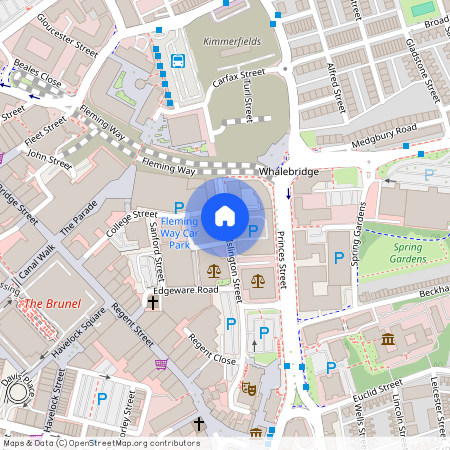Viewport: 450px width, 450px height.
Task: Select the bus station icon near Kimmerfields
Action: tap(178, 61)
